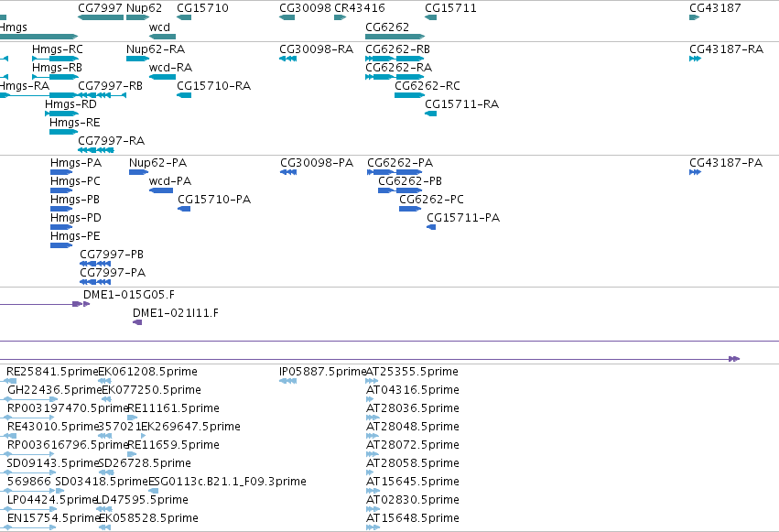Select the AT25355.5prime EST
Screen dimensions: 779x532
(372, 381)
